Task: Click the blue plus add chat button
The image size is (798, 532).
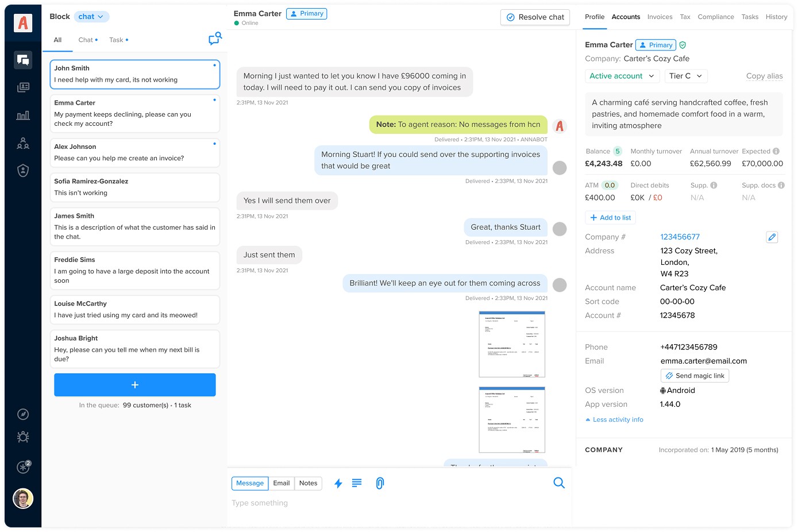Action: (135, 385)
